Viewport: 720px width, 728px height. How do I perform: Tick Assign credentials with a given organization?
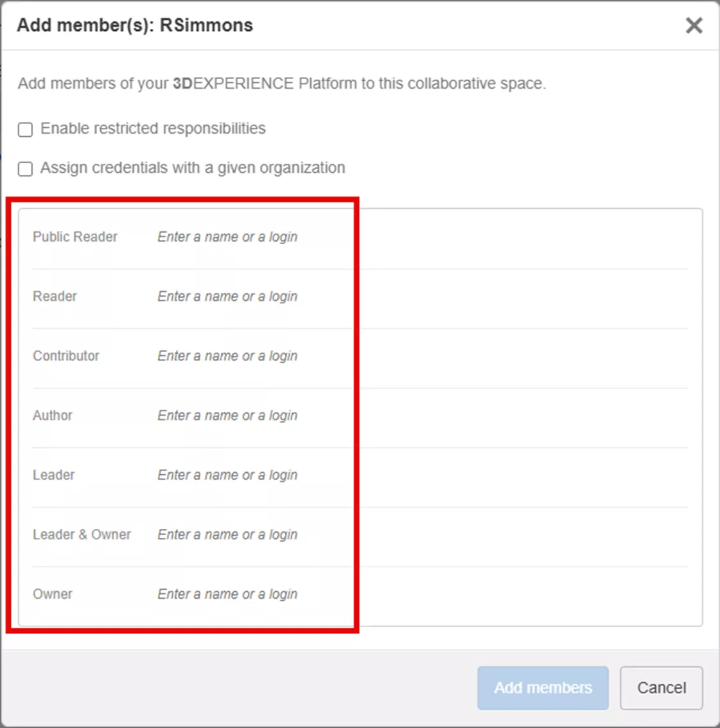coord(26,169)
